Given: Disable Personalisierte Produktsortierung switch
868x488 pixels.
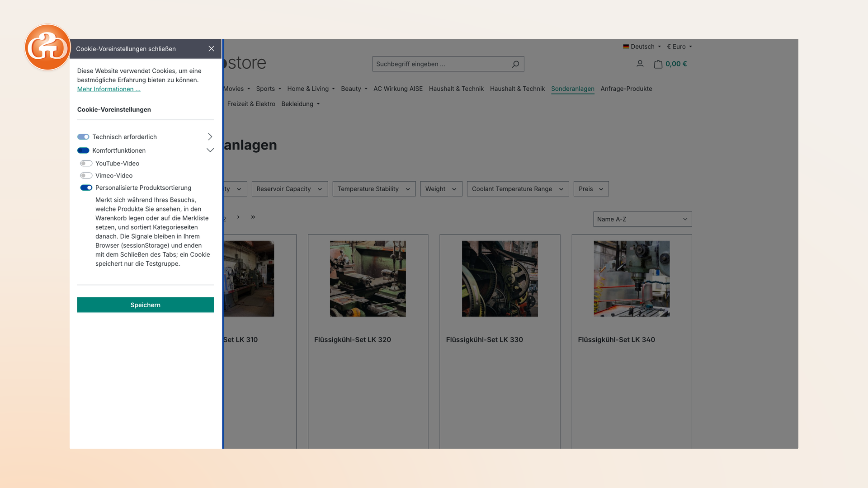Looking at the screenshot, I should [x=86, y=188].
